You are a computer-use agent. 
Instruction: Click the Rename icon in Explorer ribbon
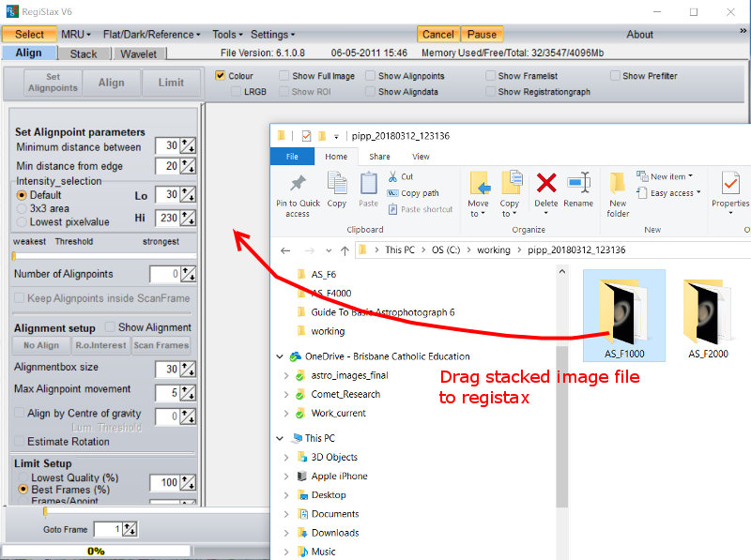578,182
